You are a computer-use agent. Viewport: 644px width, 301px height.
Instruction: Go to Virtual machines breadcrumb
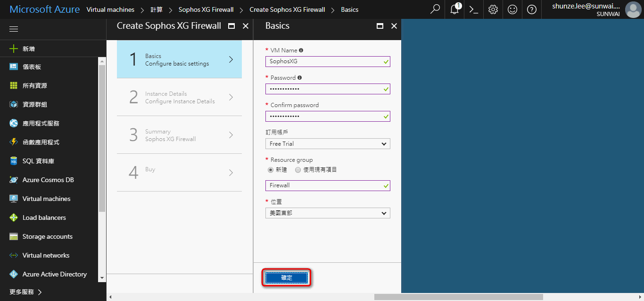point(110,9)
